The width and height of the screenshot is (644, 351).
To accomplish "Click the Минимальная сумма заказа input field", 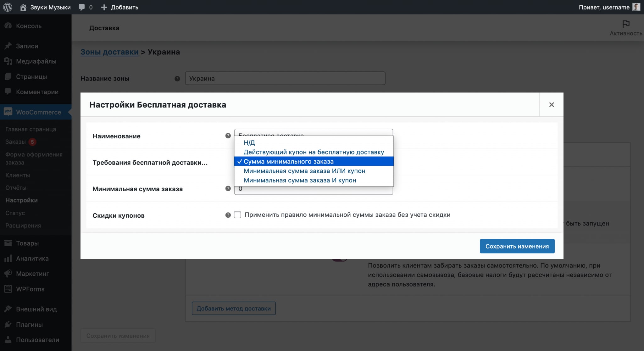I will (x=314, y=191).
